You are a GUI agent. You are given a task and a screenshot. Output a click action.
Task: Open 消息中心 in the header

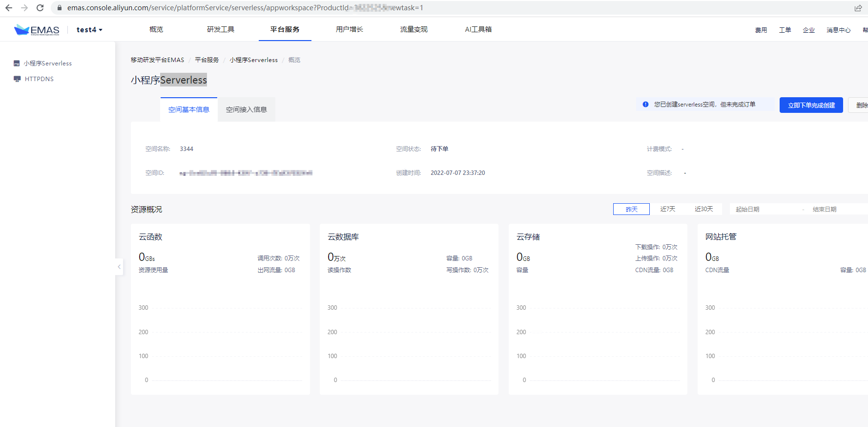coord(839,30)
